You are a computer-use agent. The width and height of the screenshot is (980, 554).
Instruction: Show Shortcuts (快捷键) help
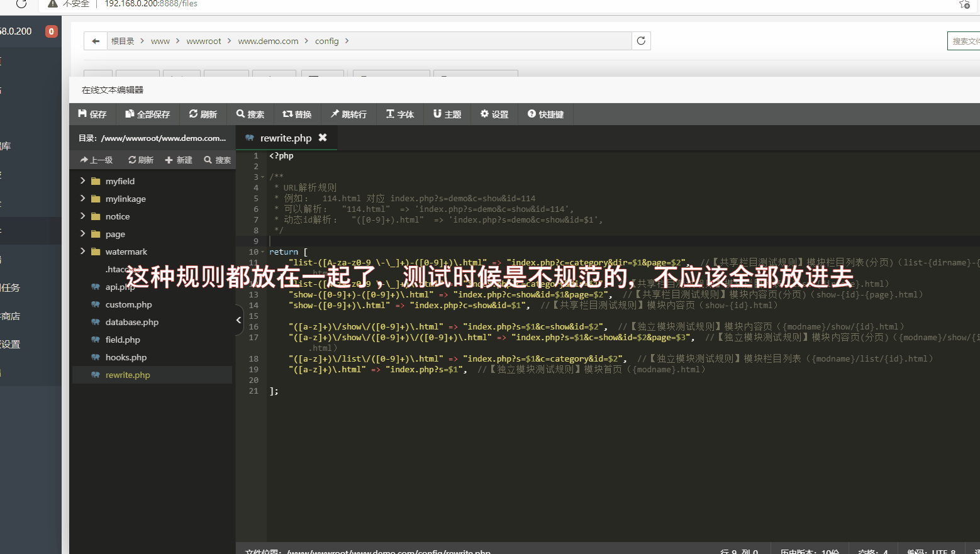(x=545, y=114)
